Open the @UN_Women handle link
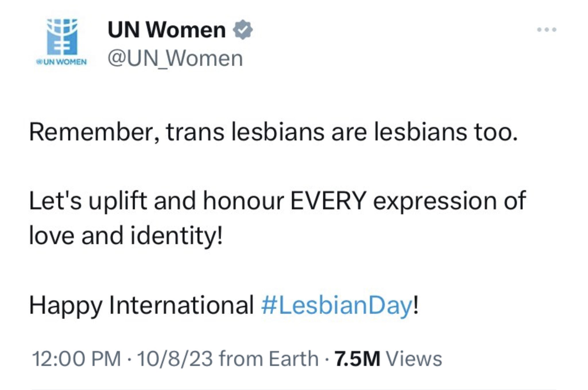 (x=175, y=59)
